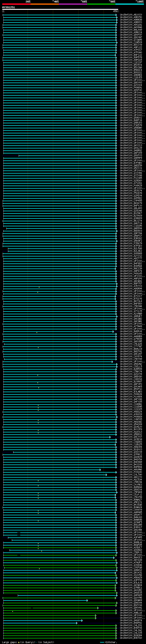
Task: Select the UniRef100_Q8I431 label
Action: coord(131,572)
